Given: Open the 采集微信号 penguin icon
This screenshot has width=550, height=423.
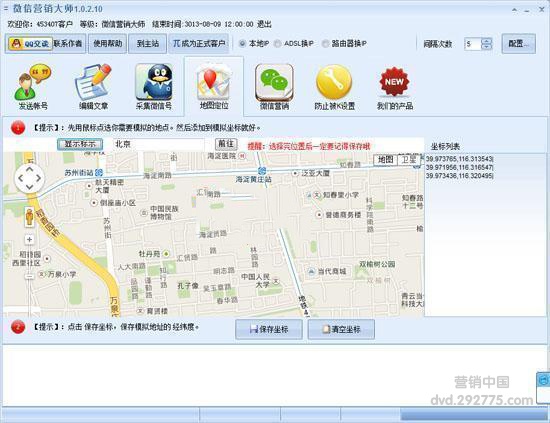Looking at the screenshot, I should (154, 87).
